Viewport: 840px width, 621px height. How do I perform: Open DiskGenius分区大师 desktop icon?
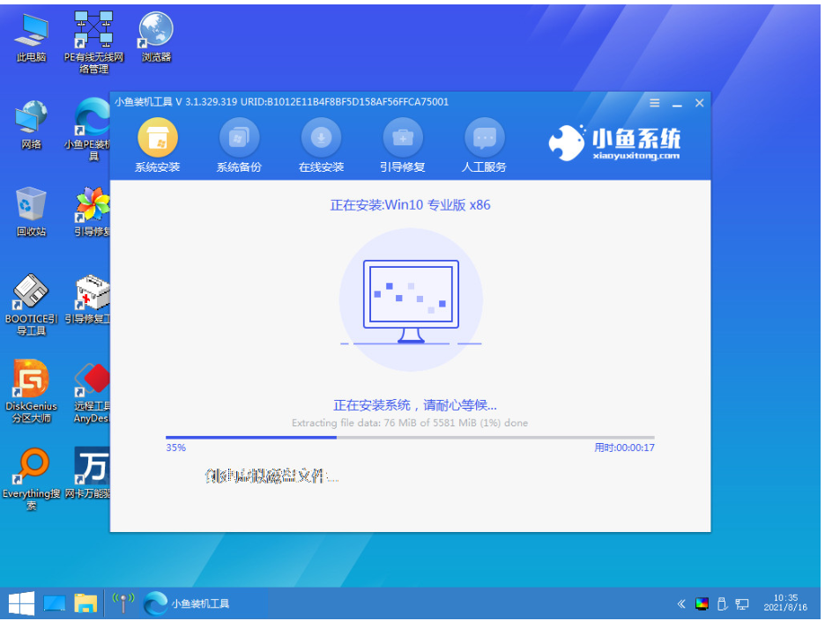(x=31, y=392)
